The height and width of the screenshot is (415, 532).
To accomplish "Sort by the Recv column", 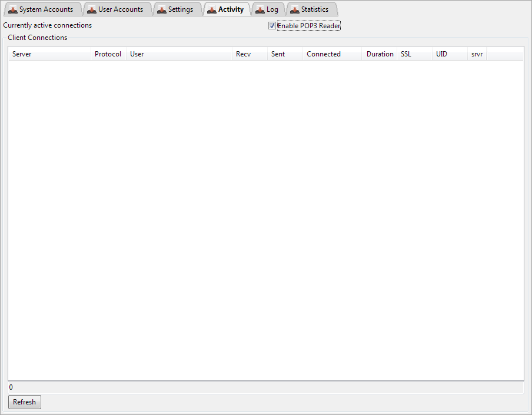I will pos(250,54).
